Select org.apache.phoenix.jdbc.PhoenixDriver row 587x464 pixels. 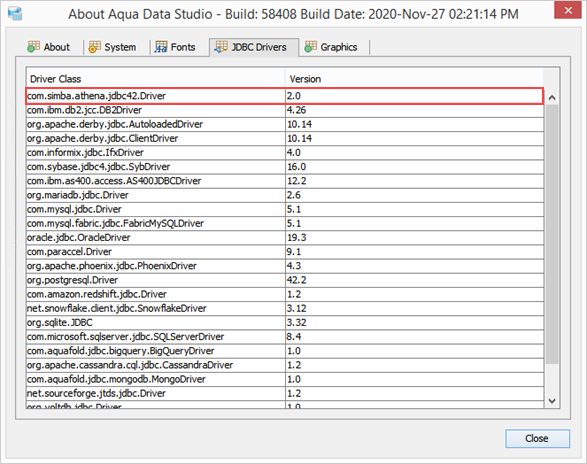click(x=285, y=266)
